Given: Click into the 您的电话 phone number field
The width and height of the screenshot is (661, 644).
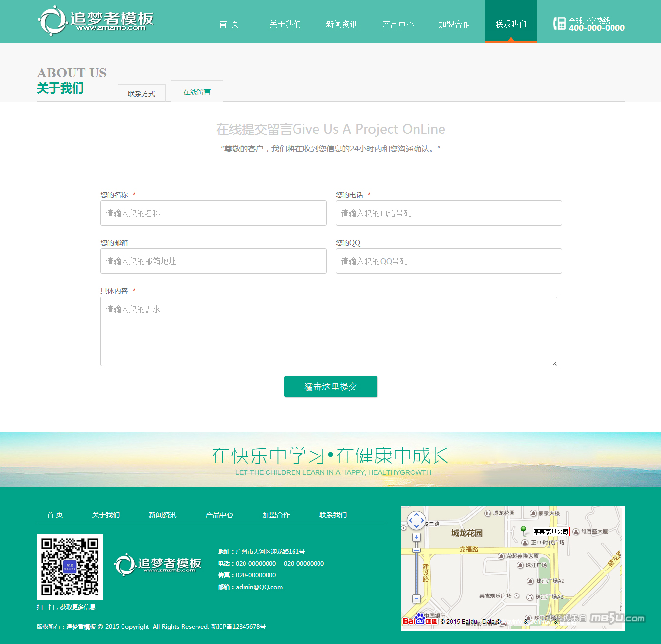Looking at the screenshot, I should 448,213.
